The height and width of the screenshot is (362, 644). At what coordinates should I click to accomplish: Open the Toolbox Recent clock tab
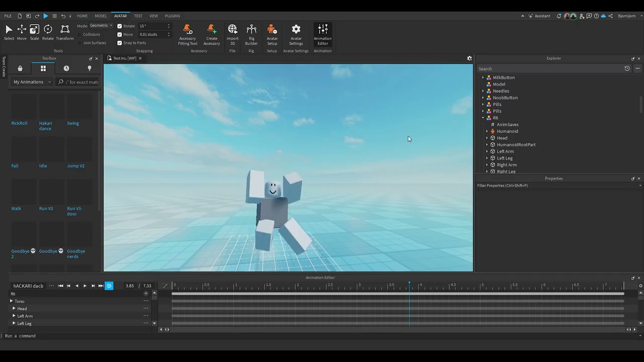(66, 68)
